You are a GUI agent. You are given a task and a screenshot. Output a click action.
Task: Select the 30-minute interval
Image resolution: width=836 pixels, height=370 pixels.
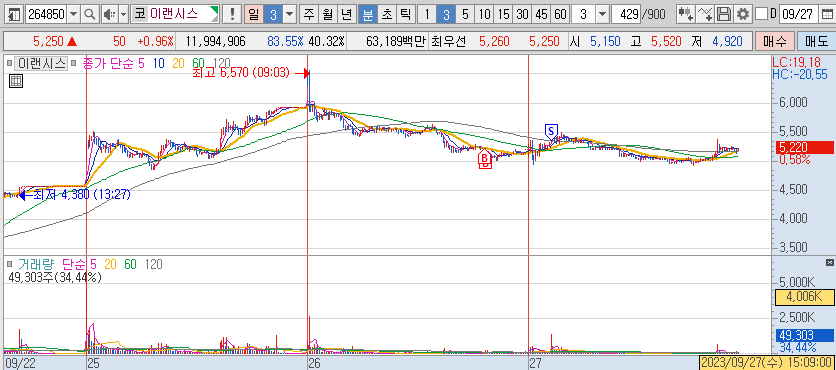pyautogui.click(x=522, y=14)
